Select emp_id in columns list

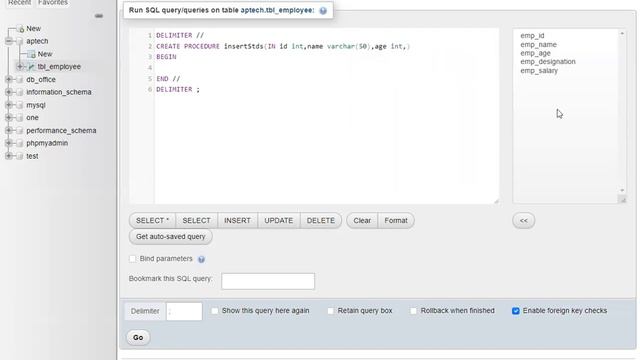[532, 36]
